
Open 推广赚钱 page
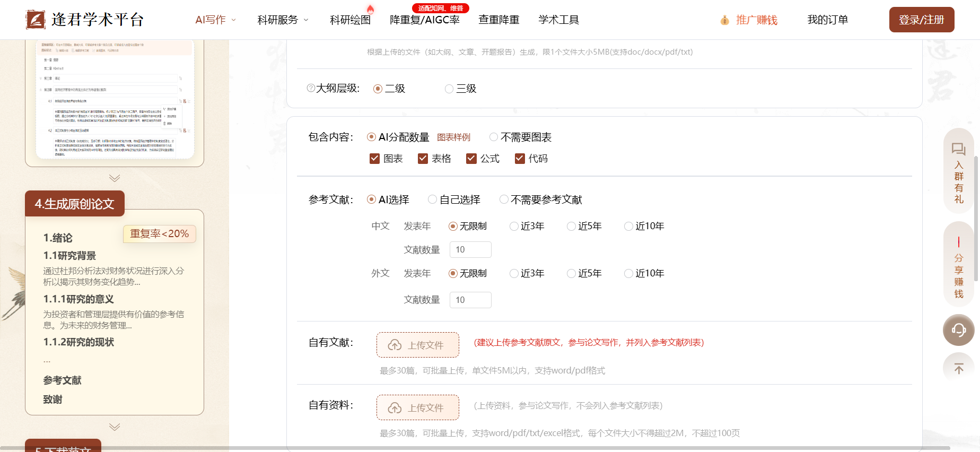pos(757,20)
